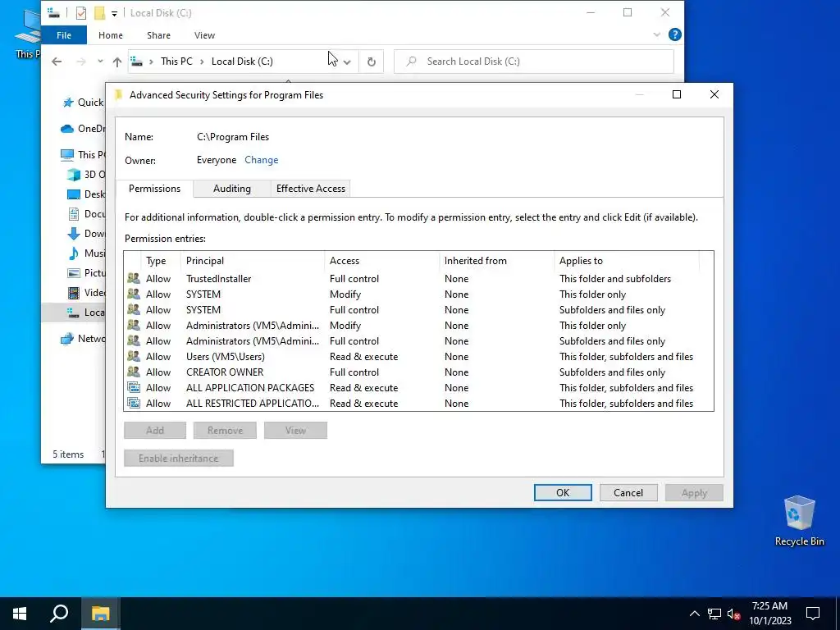
Task: Show hidden system tray icons
Action: [694, 614]
